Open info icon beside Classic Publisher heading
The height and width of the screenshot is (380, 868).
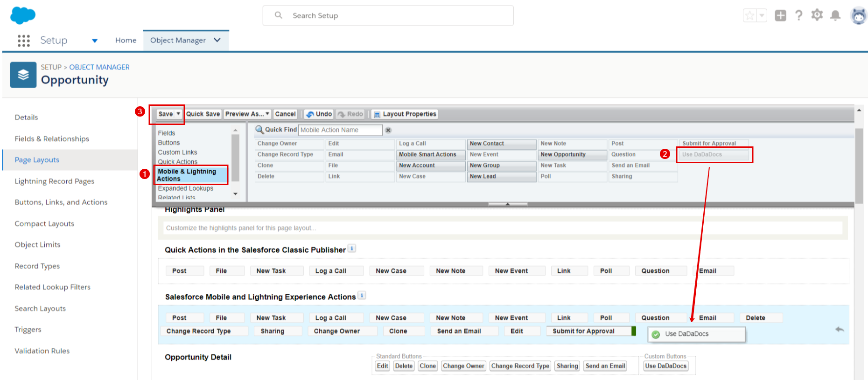click(352, 249)
